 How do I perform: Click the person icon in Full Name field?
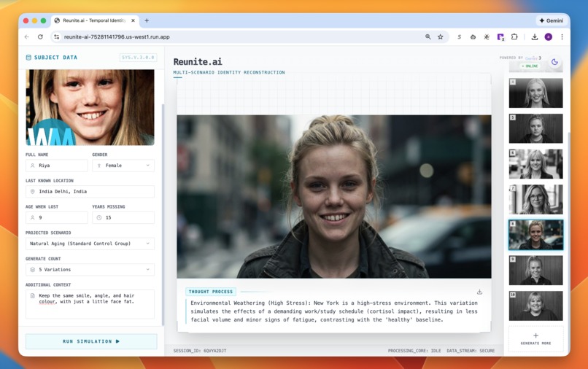click(32, 166)
